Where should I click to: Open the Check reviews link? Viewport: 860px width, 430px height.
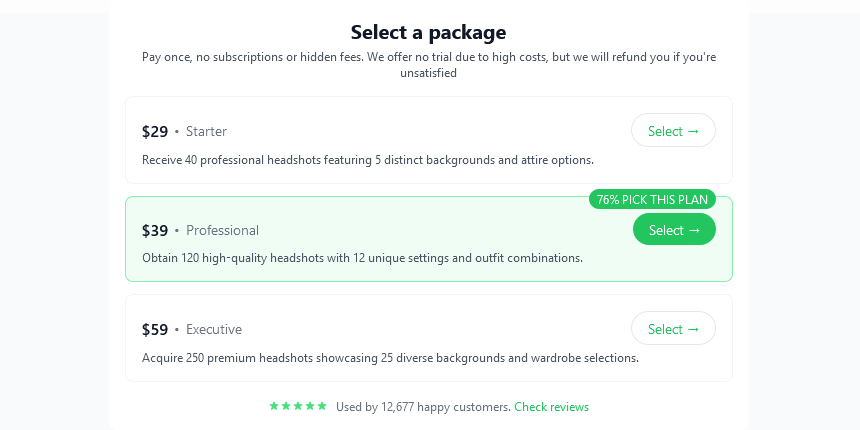[x=551, y=407]
